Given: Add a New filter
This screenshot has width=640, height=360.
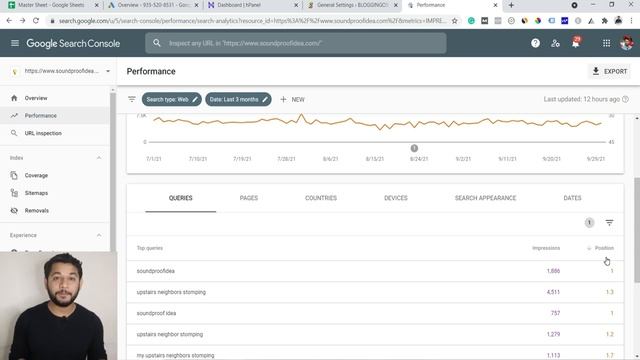Looking at the screenshot, I should pos(292,99).
